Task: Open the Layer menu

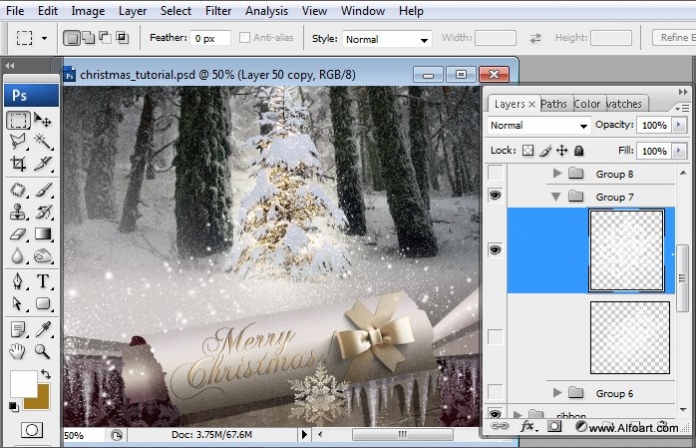Action: tap(132, 11)
